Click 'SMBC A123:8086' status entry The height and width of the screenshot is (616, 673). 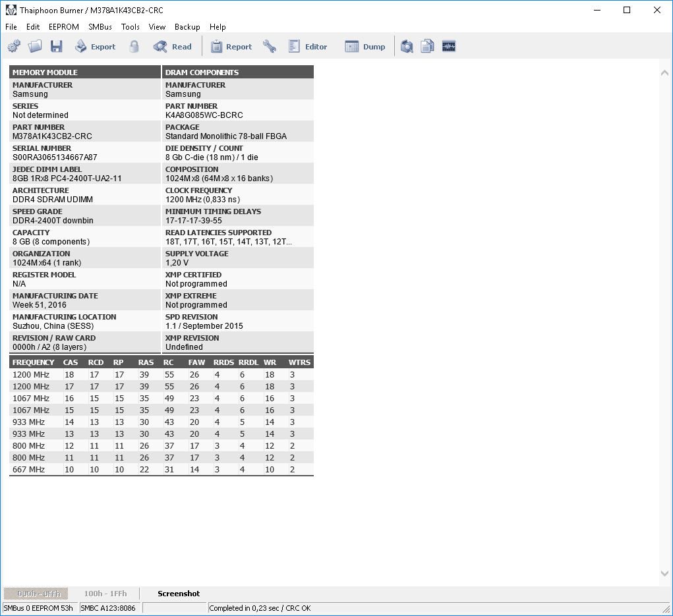[110, 608]
